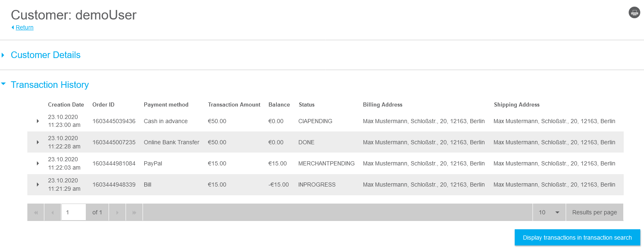Go back via the Return link
This screenshot has width=644, height=250.
(24, 27)
